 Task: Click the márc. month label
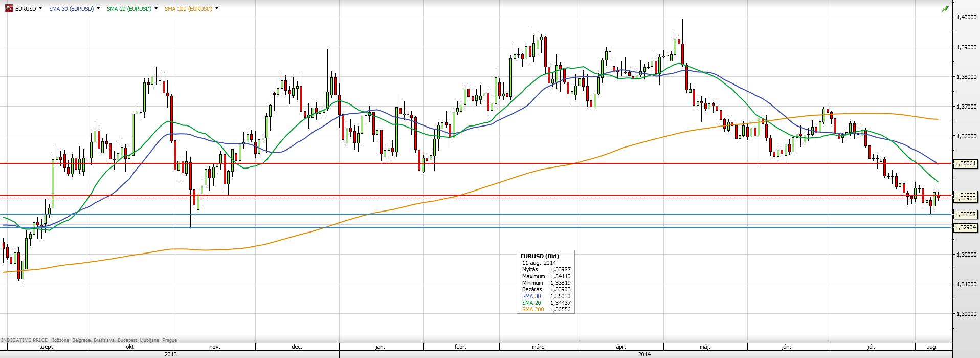coord(539,347)
